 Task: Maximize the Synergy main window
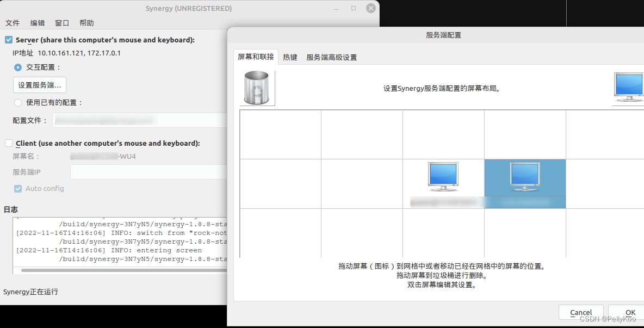tap(354, 8)
